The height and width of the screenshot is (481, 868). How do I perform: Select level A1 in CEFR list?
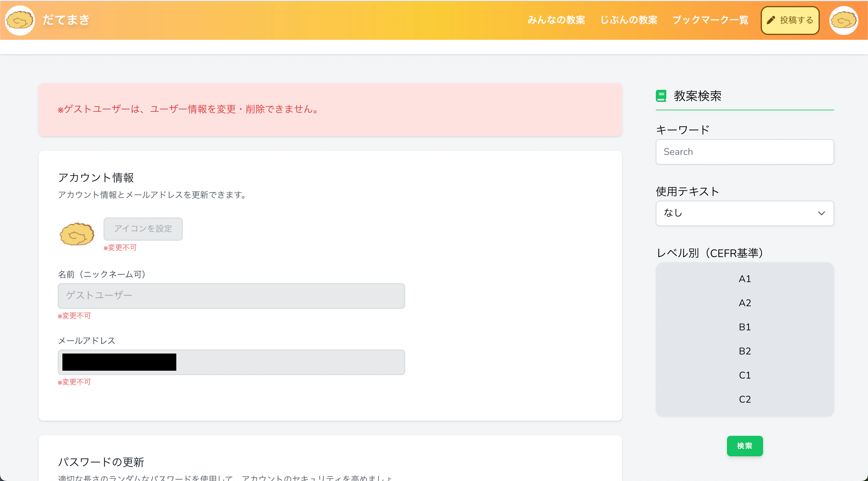[745, 279]
